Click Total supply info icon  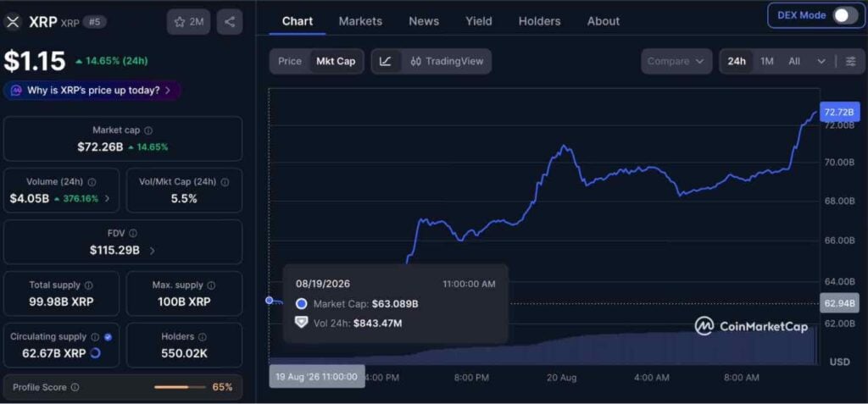[88, 285]
